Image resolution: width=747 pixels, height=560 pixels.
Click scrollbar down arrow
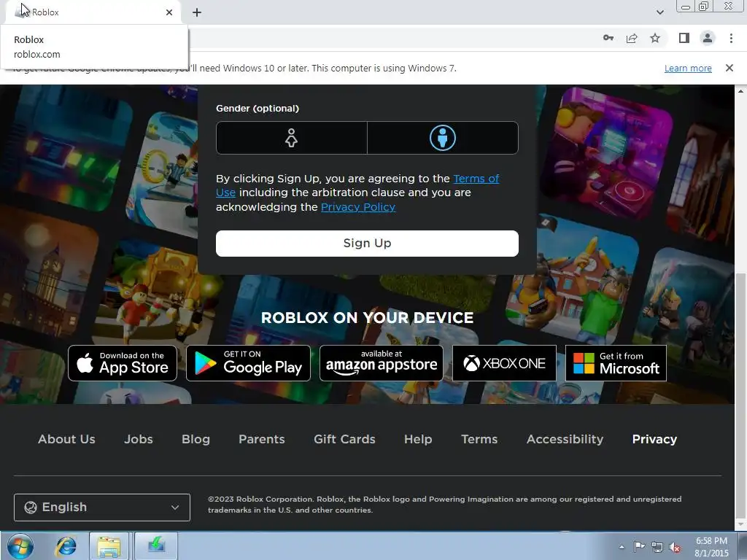(x=740, y=524)
